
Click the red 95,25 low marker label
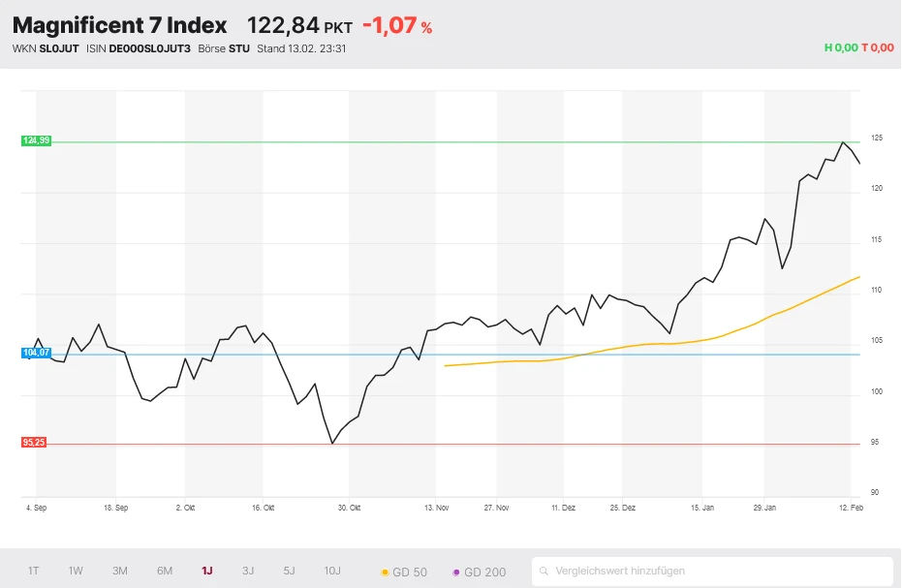35,443
